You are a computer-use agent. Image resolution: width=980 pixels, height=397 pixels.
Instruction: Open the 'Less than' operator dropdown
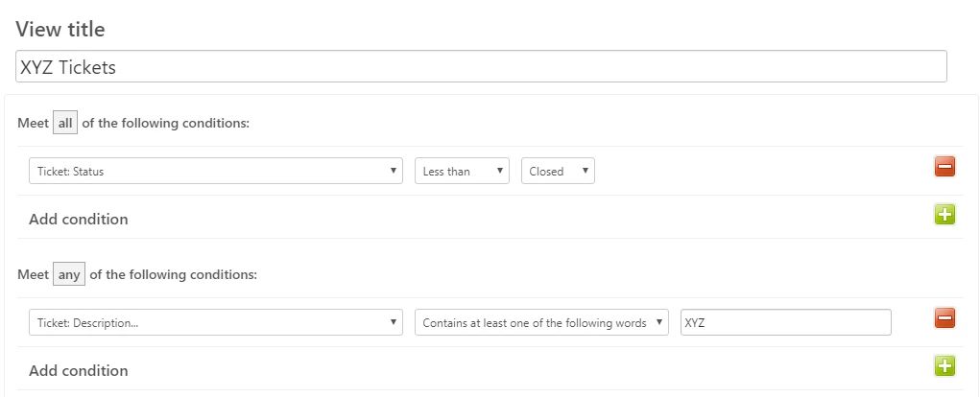[462, 171]
